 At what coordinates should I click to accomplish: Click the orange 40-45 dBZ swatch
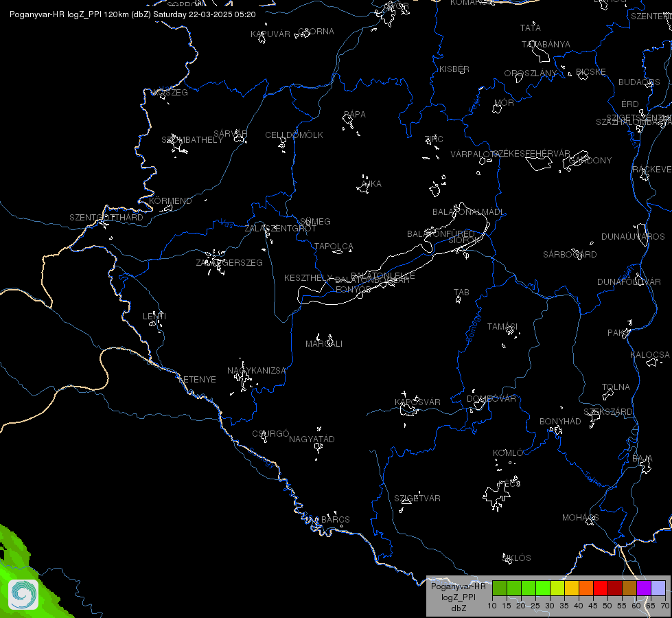point(586,588)
